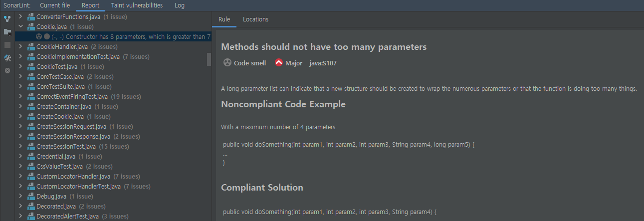Open the Log tab
Image resolution: width=644 pixels, height=221 pixels.
click(x=180, y=5)
